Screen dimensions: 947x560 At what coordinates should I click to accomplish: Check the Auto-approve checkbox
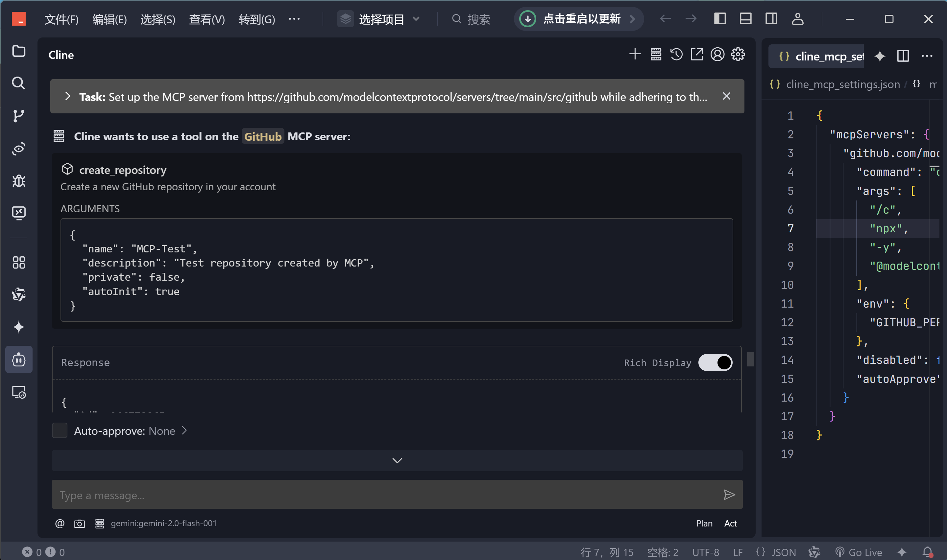60,431
